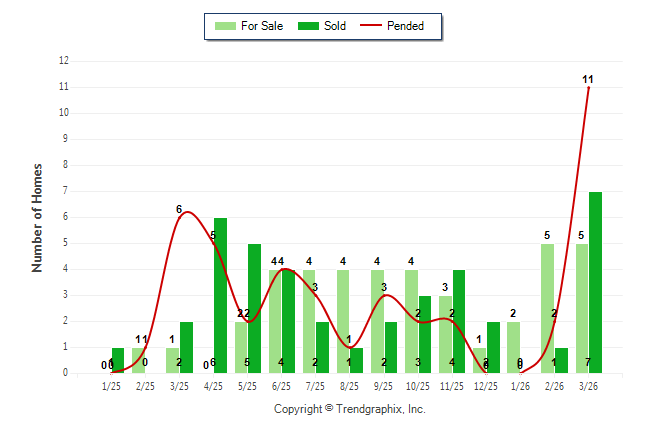This screenshot has width=646, height=434.
Task: Click the 1/25 x-axis month label
Action: pyautogui.click(x=111, y=385)
